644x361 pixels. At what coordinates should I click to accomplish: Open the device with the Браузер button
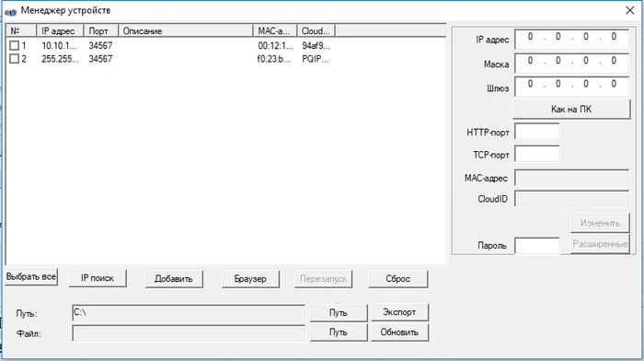click(x=250, y=279)
